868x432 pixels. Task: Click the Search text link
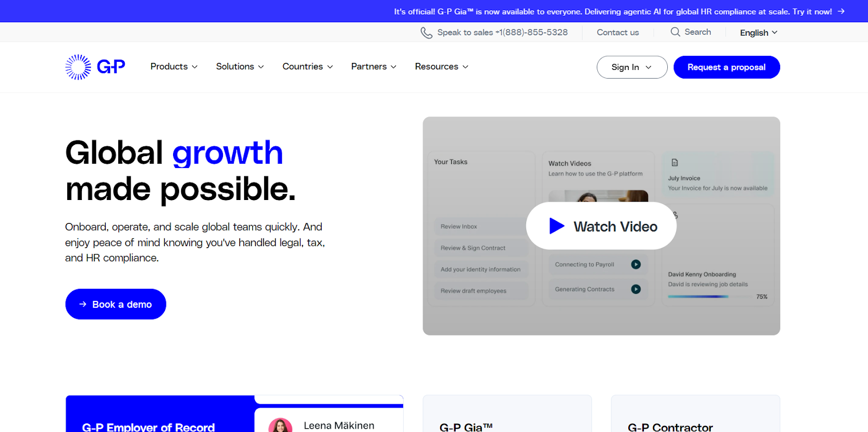tap(698, 32)
